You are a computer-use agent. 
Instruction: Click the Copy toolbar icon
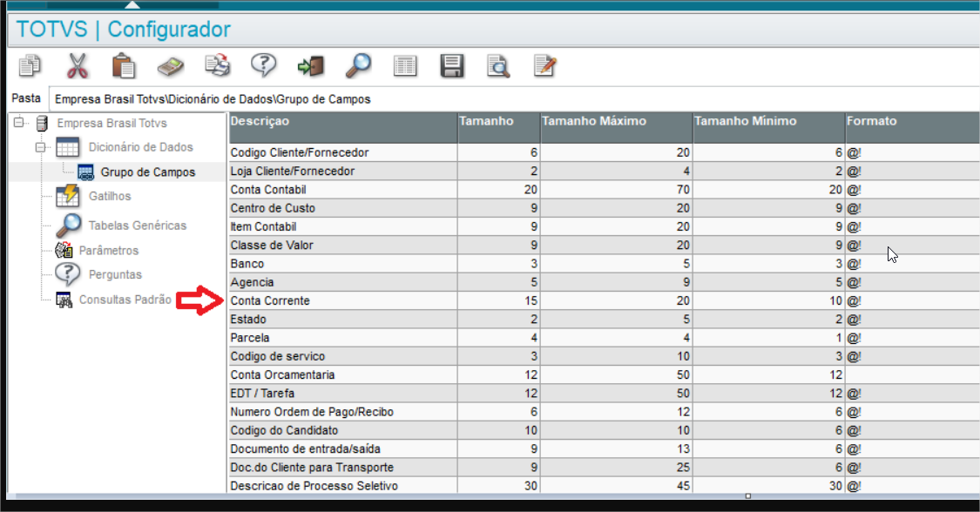point(30,65)
